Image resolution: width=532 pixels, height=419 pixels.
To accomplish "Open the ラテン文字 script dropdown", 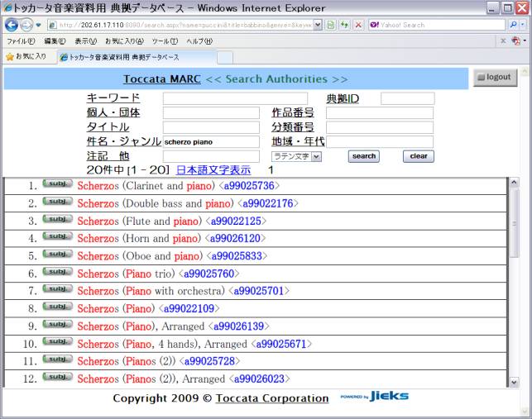I will pos(296,157).
